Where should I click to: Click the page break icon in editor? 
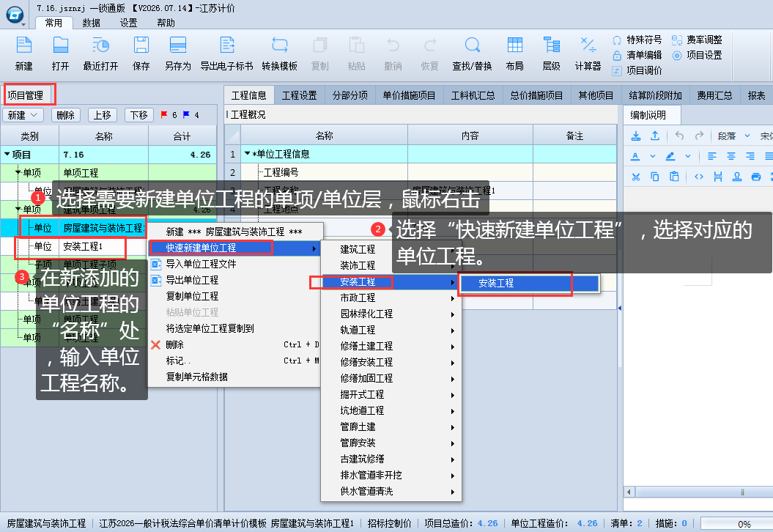[718, 177]
